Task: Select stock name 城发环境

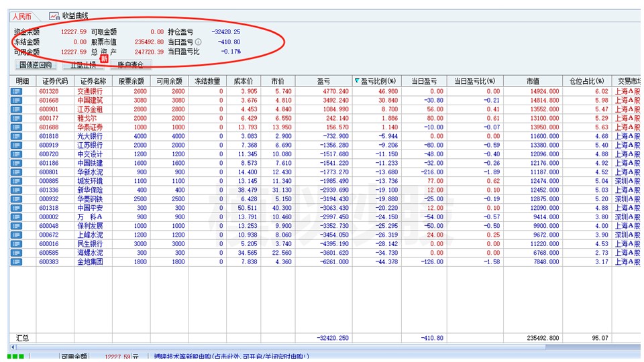Action: click(x=90, y=181)
